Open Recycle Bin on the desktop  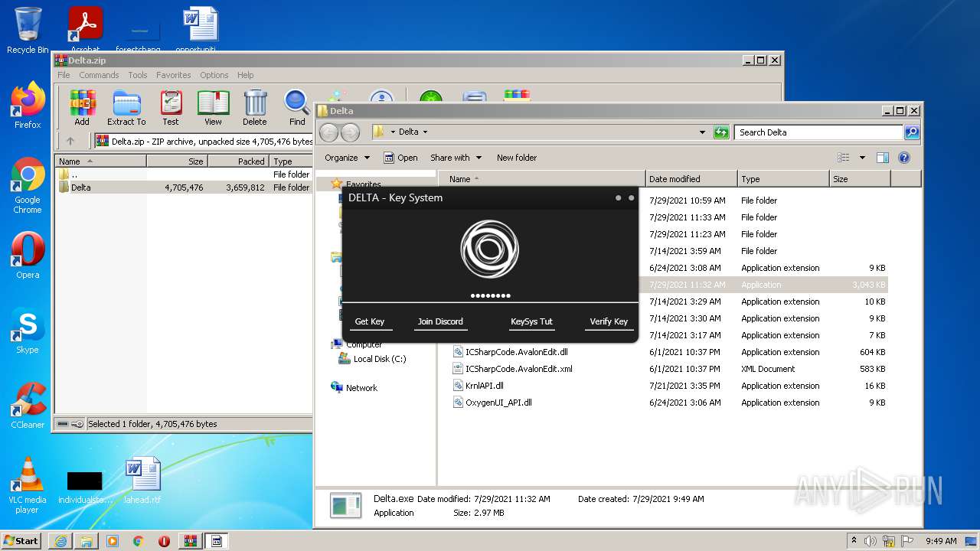tap(28, 31)
